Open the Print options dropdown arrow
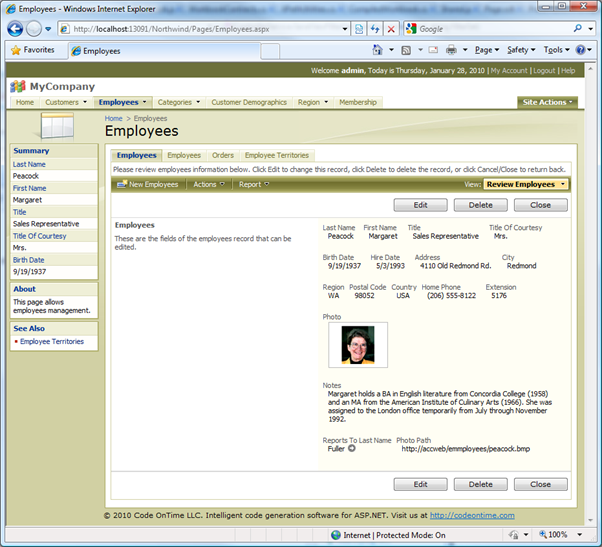Viewport: 602px width, 547px height. (x=465, y=50)
